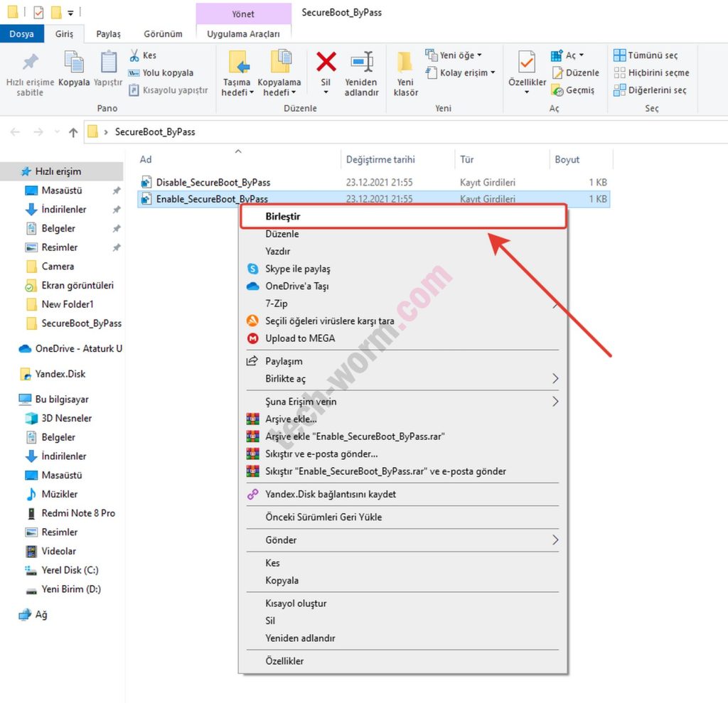Click the red Sil delete icon in ribbon
The width and height of the screenshot is (728, 703).
pyautogui.click(x=326, y=63)
